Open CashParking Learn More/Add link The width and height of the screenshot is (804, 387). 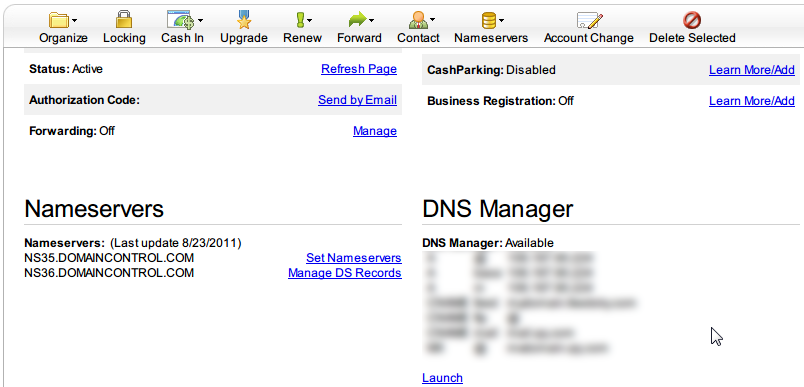pyautogui.click(x=752, y=70)
